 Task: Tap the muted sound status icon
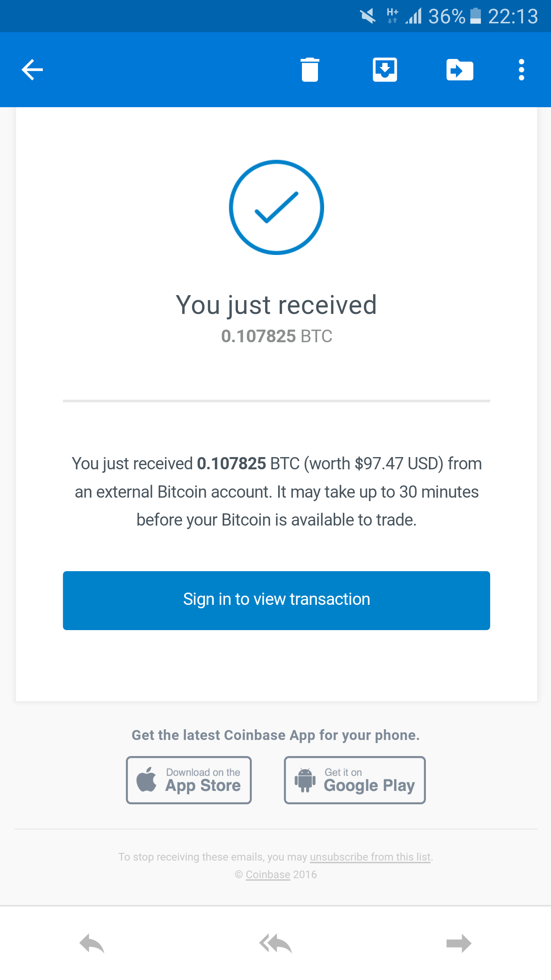[x=368, y=16]
